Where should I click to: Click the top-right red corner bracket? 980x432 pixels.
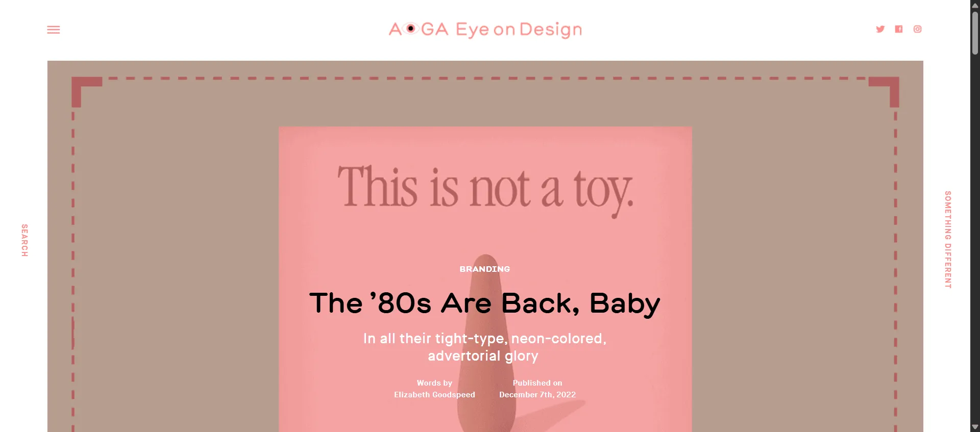tap(885, 91)
